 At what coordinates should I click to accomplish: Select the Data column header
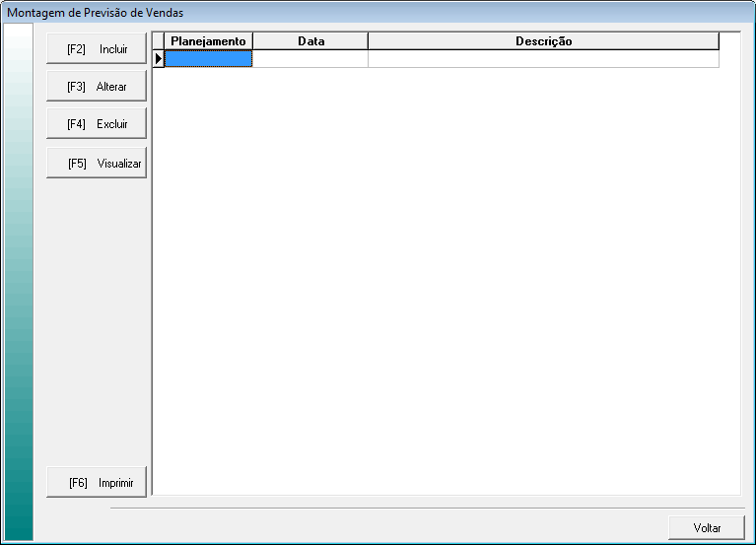coord(310,41)
